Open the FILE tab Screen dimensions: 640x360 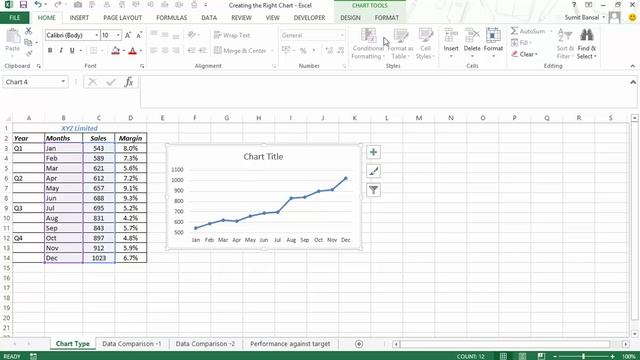pyautogui.click(x=14, y=18)
